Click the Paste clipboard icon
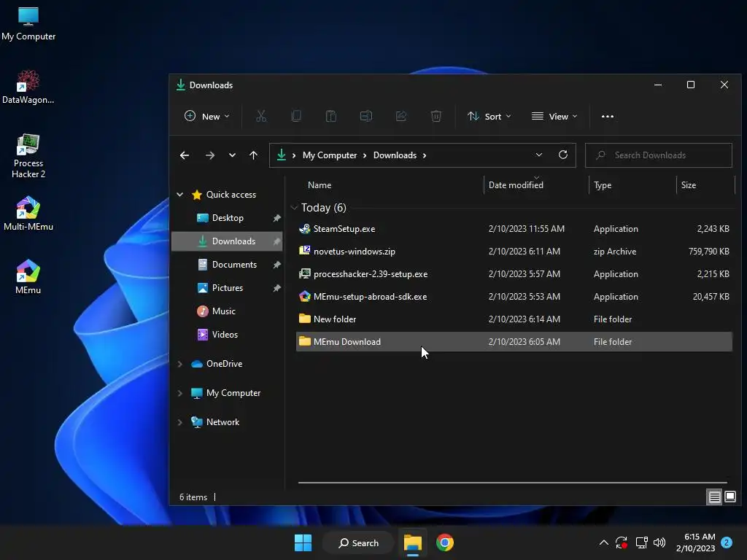The image size is (747, 560). click(330, 116)
